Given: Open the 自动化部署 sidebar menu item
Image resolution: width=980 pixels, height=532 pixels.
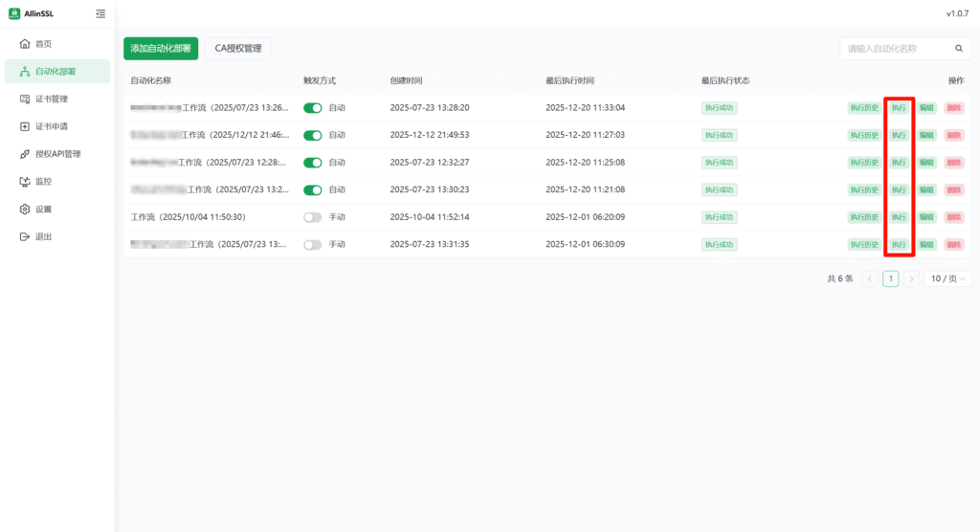Looking at the screenshot, I should pyautogui.click(x=57, y=71).
